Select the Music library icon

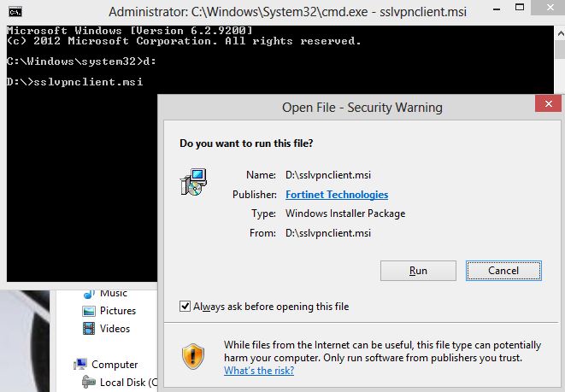pyautogui.click(x=89, y=294)
